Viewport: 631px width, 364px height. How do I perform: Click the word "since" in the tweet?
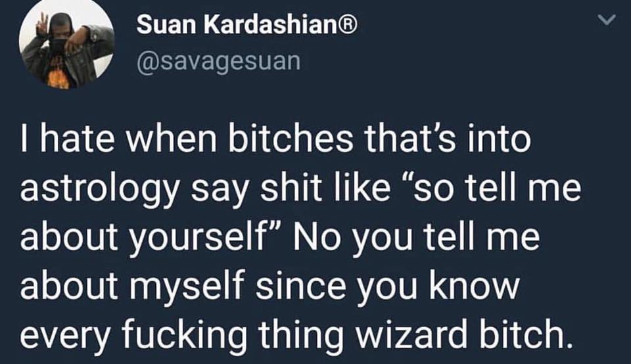point(301,285)
